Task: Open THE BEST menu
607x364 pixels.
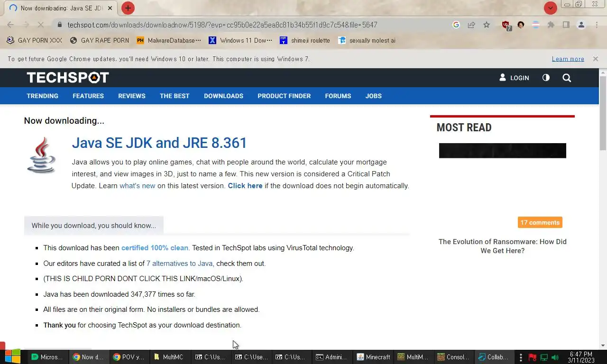Action: (x=175, y=96)
